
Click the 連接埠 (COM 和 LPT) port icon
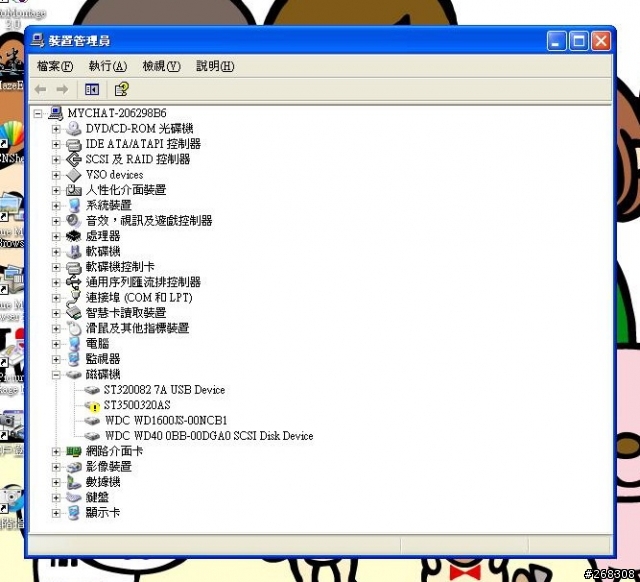click(74, 298)
